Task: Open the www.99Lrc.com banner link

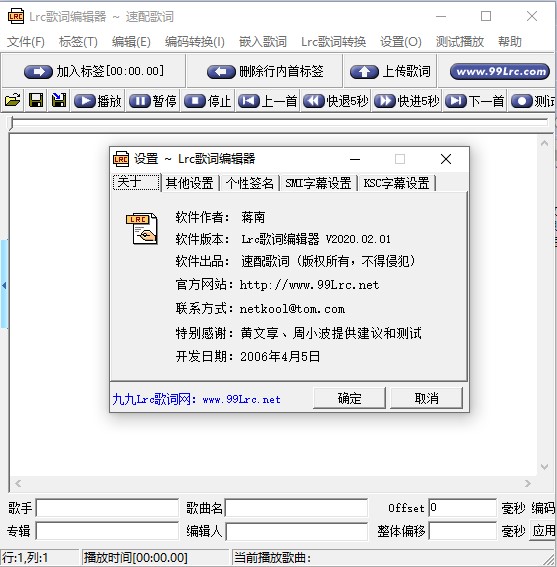Action: click(x=500, y=71)
